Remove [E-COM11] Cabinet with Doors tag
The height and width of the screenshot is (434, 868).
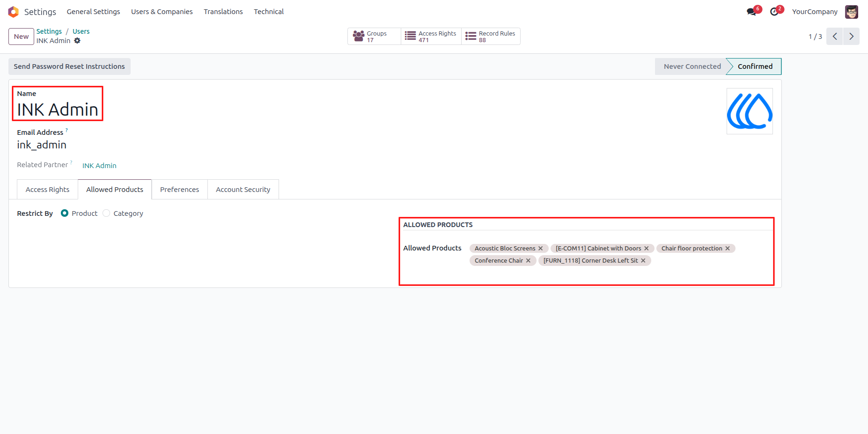coord(647,249)
